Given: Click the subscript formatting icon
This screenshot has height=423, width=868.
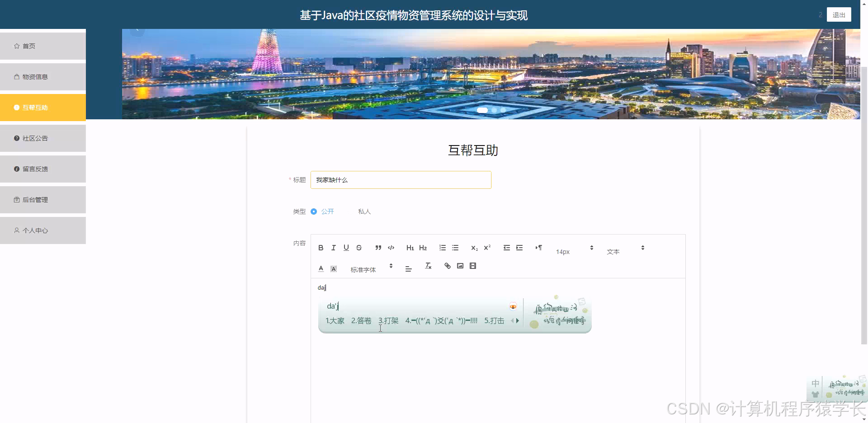Looking at the screenshot, I should pyautogui.click(x=474, y=247).
